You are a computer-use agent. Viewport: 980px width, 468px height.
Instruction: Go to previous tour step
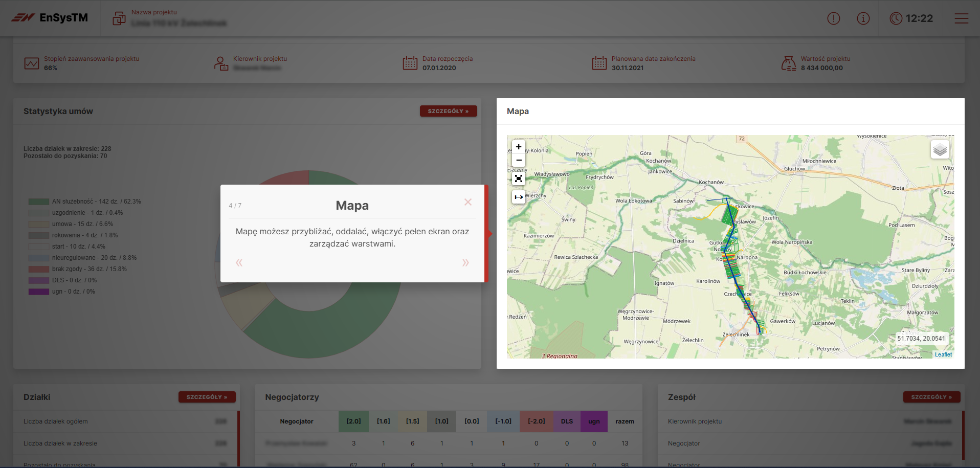coord(239,263)
